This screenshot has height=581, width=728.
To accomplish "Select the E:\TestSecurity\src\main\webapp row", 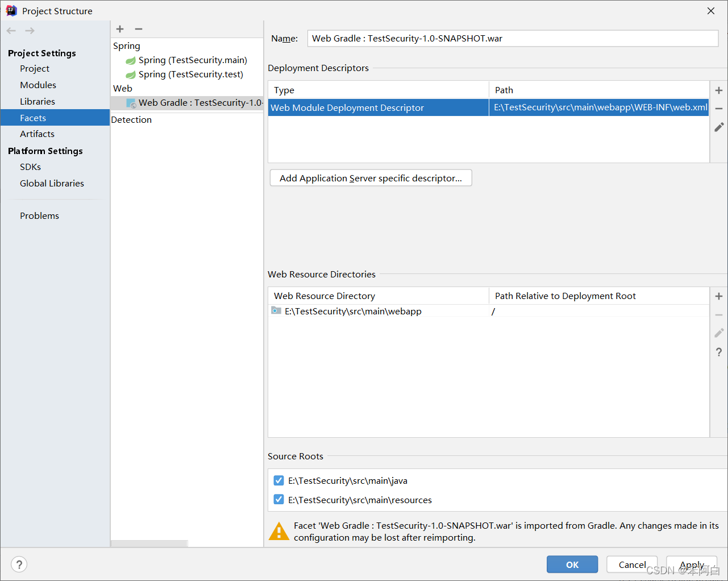I will [x=488, y=312].
